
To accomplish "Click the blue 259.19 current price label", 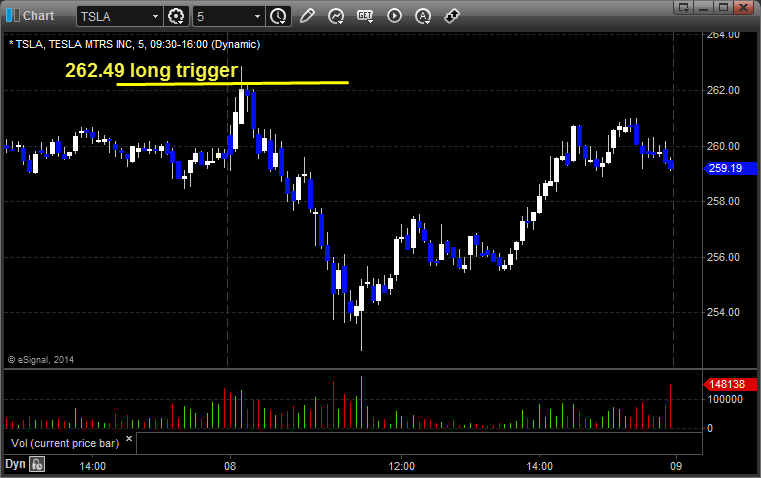I will pyautogui.click(x=730, y=168).
